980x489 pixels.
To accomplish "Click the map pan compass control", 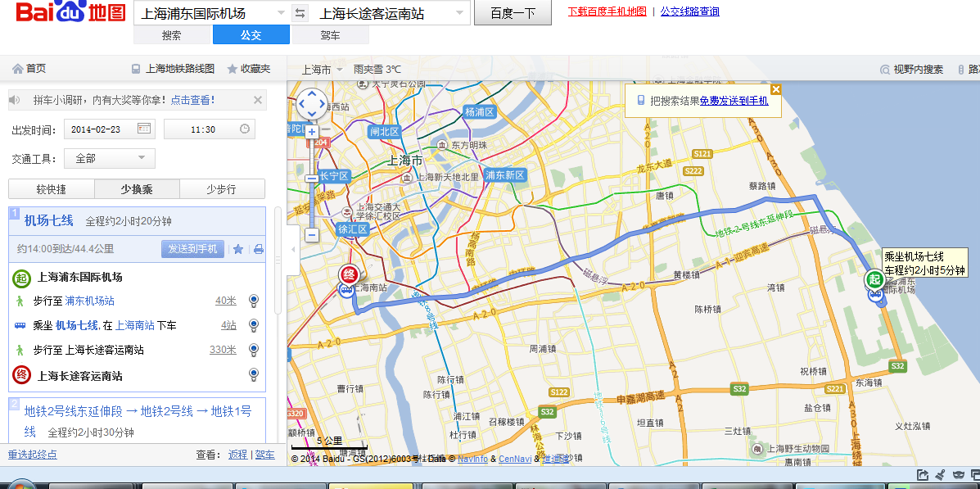I will click(311, 104).
